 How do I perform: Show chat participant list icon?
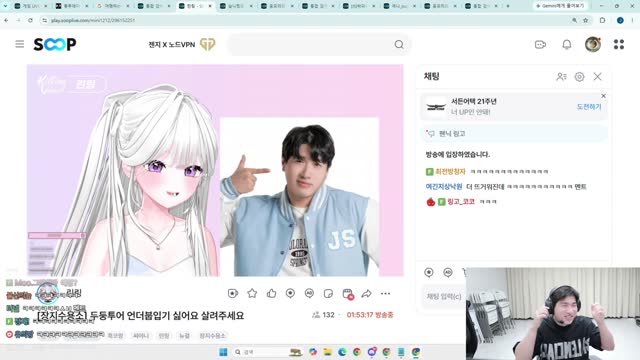(561, 77)
